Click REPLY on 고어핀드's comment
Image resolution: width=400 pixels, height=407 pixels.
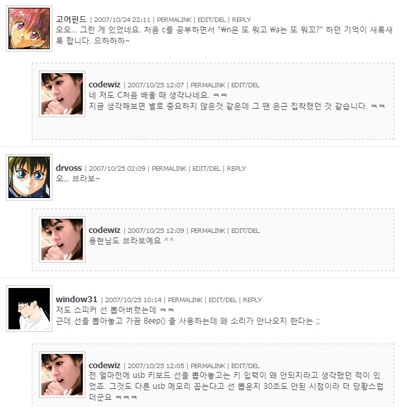[241, 20]
